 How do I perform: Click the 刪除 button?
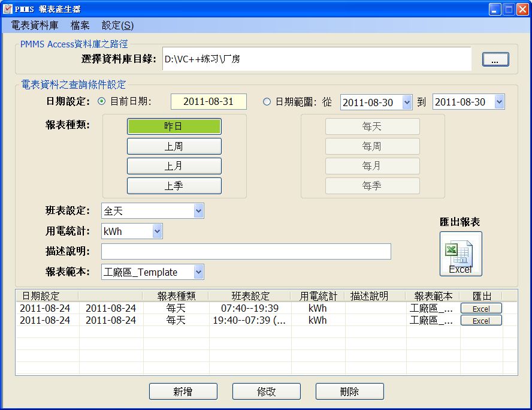(350, 391)
